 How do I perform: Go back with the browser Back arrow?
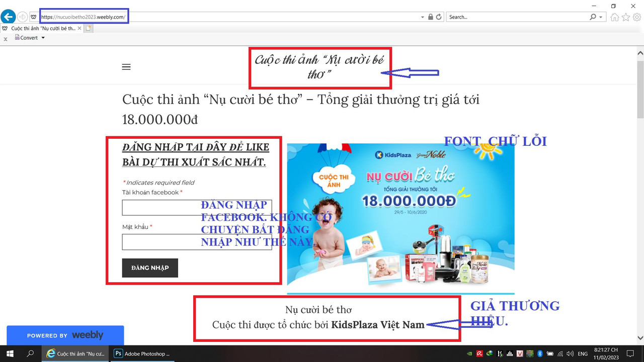8,16
